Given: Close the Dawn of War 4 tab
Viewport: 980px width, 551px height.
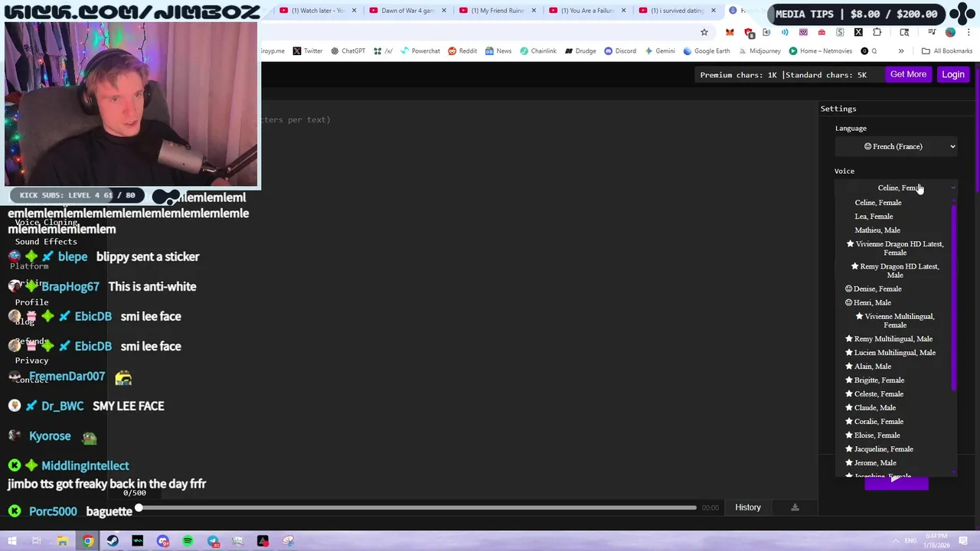Looking at the screenshot, I should 443,11.
